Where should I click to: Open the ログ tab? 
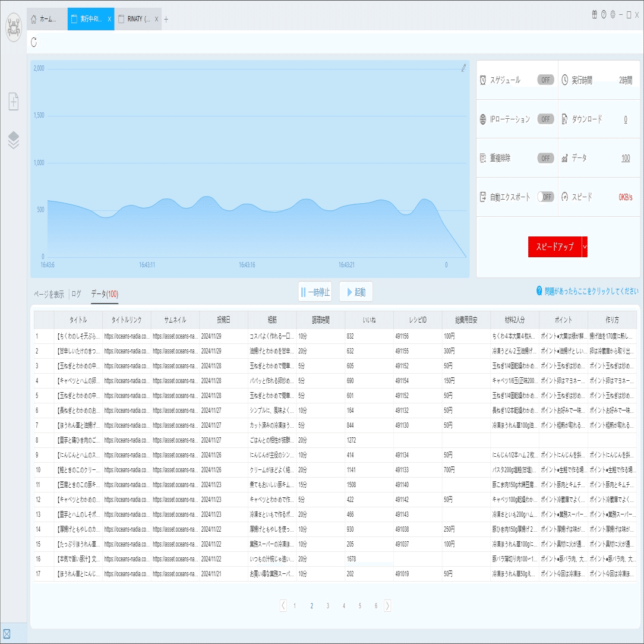[77, 294]
